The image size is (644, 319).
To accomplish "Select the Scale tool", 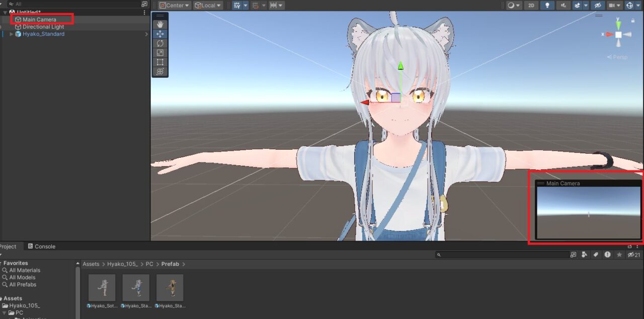I will 160,53.
